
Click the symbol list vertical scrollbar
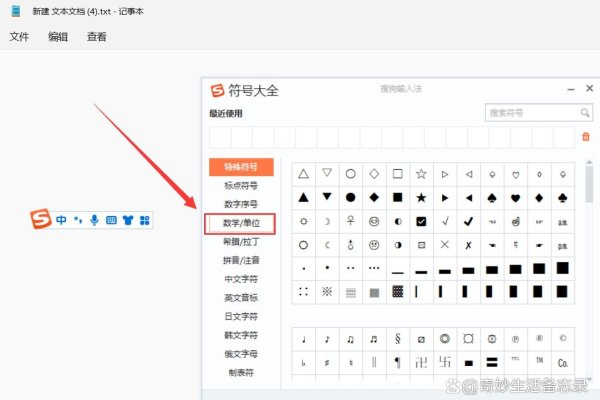tap(589, 184)
